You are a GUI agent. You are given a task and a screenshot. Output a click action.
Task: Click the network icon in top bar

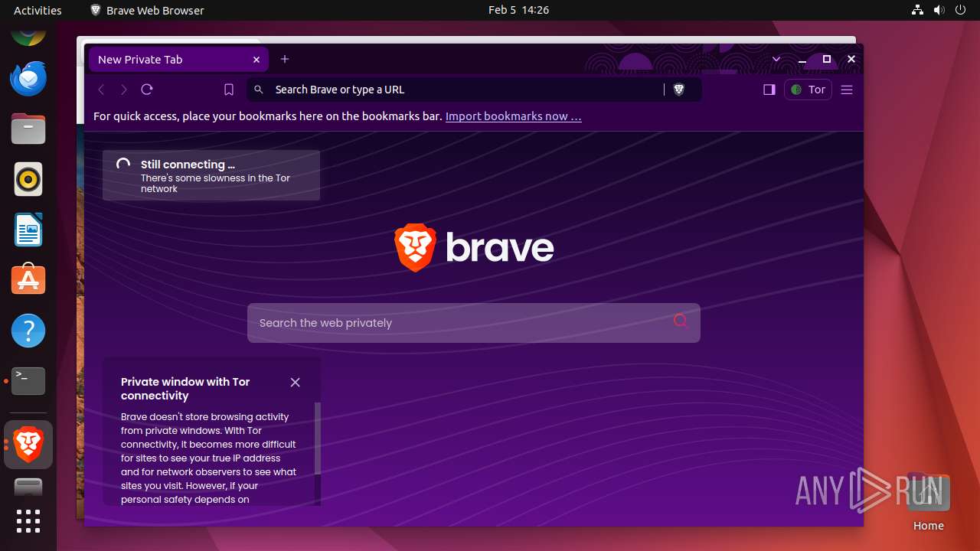click(918, 10)
